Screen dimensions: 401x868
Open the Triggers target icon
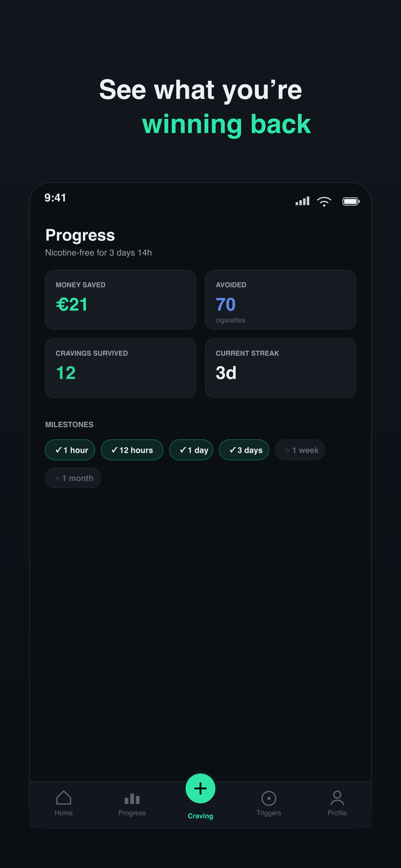(269, 798)
